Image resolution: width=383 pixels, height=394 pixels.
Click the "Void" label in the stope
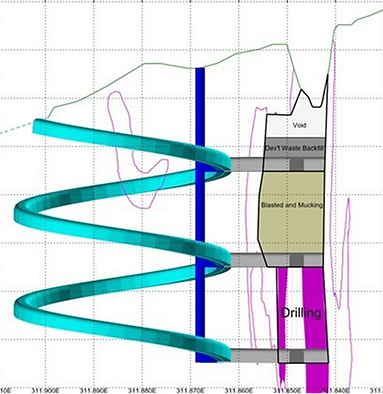[x=299, y=125]
